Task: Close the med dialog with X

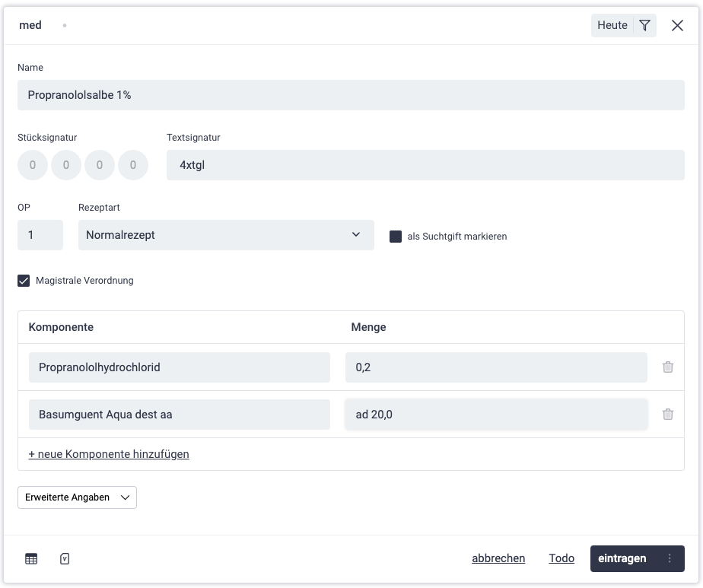Action: coord(677,26)
